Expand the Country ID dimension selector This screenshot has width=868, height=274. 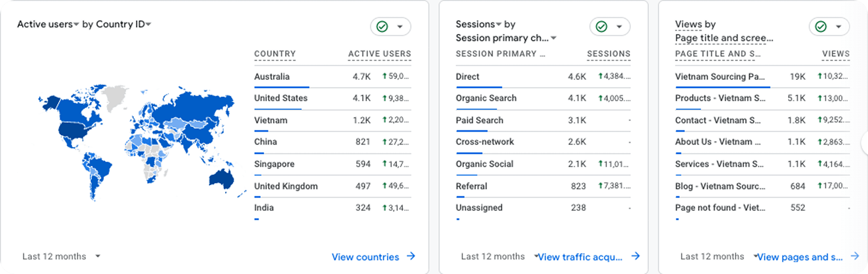(x=148, y=24)
